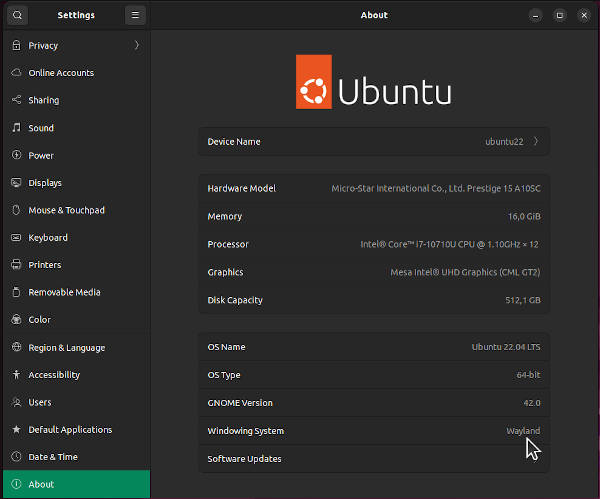Select Default Applications in sidebar
Screen dimensions: 600x499
(x=77, y=430)
